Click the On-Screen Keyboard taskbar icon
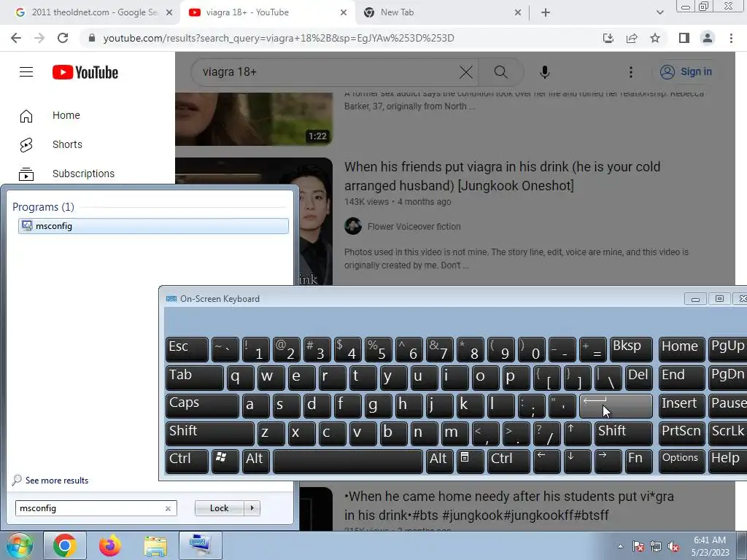The image size is (747, 560). (201, 545)
